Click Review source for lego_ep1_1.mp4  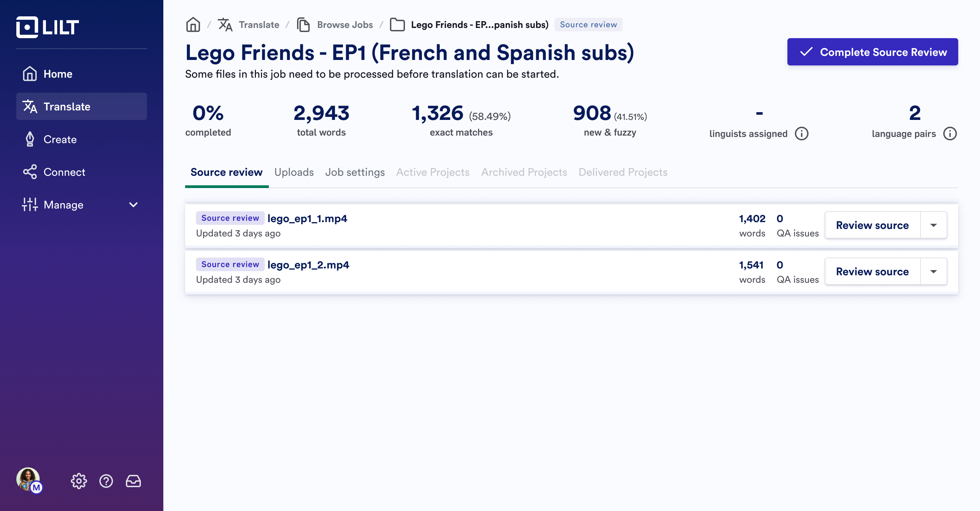point(872,225)
